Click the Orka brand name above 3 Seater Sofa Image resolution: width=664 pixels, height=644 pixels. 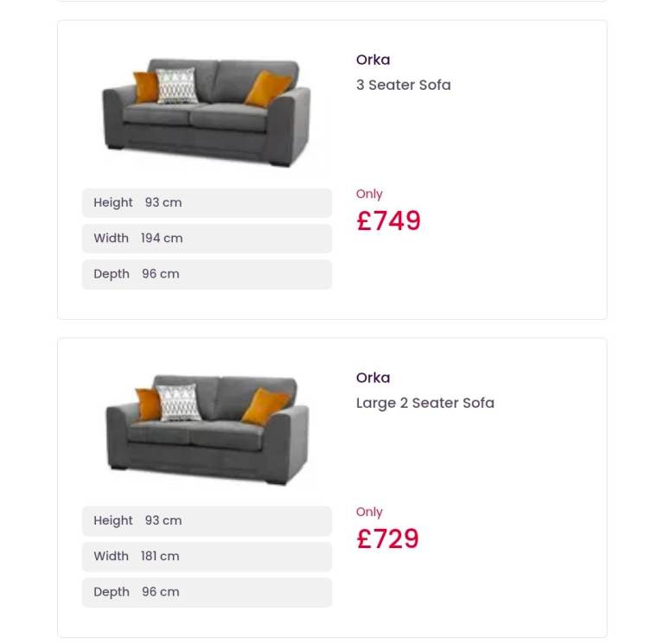pyautogui.click(x=373, y=60)
